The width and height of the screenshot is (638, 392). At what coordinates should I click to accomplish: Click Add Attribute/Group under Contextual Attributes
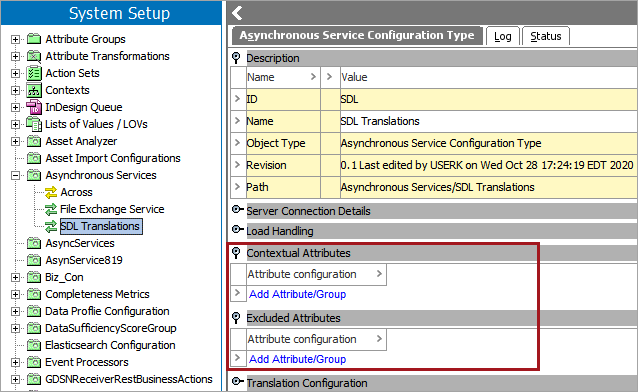click(297, 294)
